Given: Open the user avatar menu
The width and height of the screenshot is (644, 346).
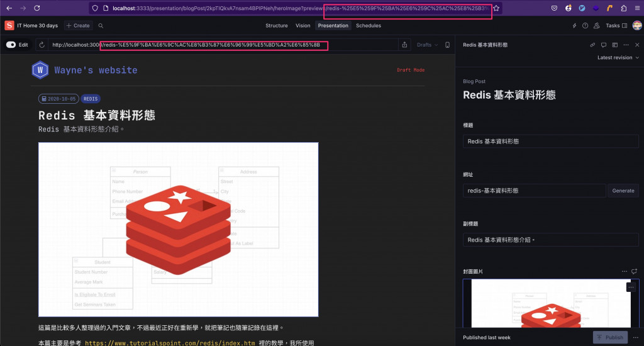Looking at the screenshot, I should point(637,25).
